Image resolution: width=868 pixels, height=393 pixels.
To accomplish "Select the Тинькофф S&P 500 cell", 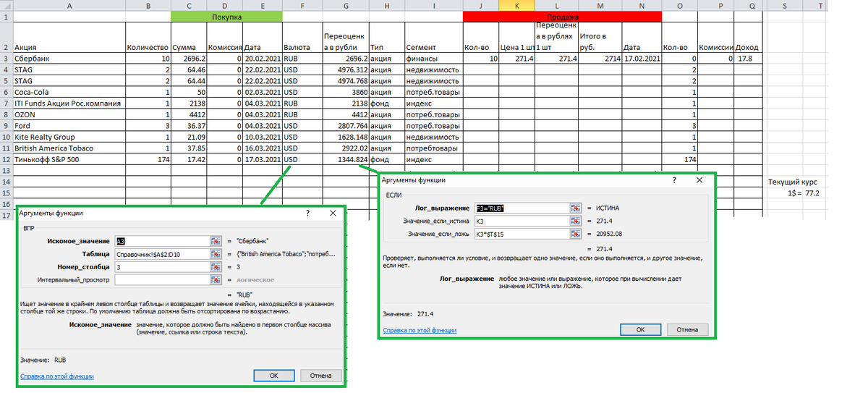I will [69, 159].
